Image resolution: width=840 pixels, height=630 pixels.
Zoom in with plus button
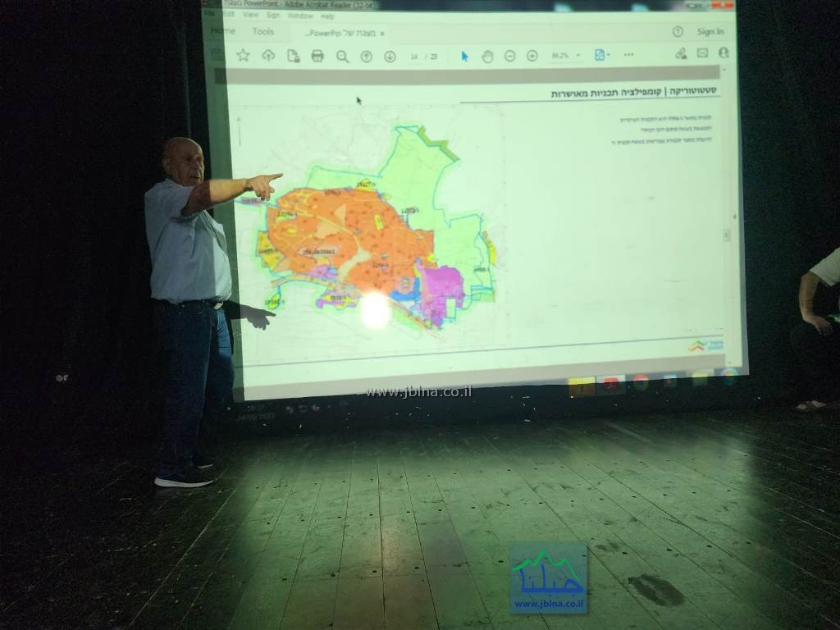[532, 56]
